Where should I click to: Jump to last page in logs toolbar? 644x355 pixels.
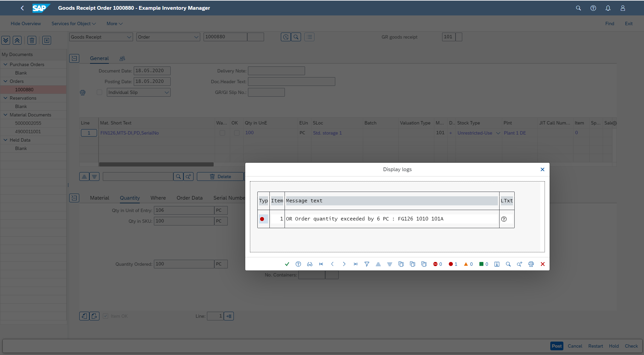(355, 264)
